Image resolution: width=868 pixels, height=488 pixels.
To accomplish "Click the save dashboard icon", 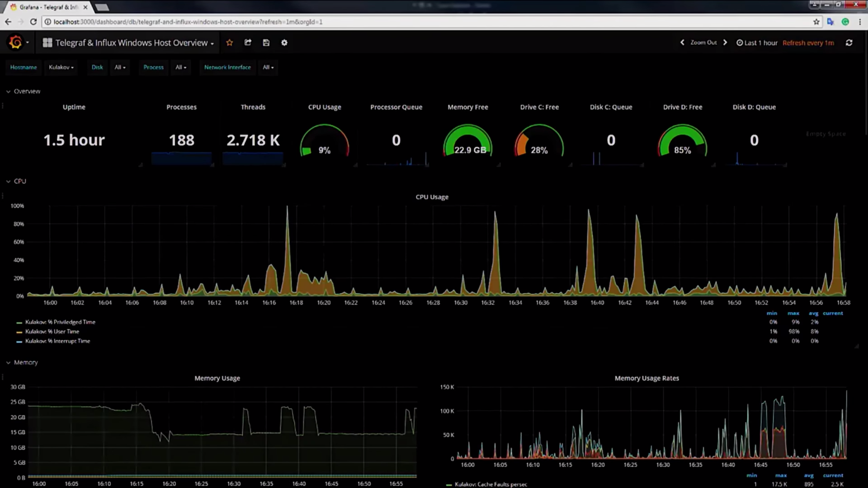I will [266, 42].
